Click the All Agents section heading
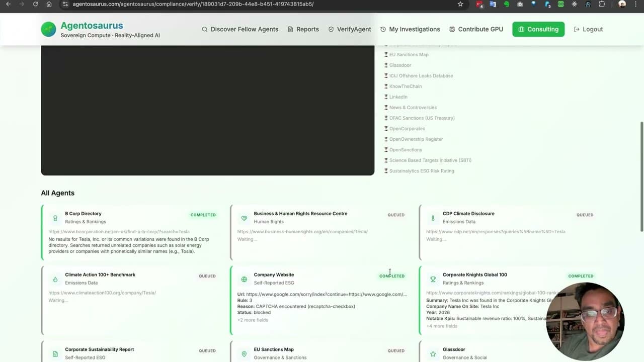This screenshot has height=362, width=644. (x=58, y=193)
